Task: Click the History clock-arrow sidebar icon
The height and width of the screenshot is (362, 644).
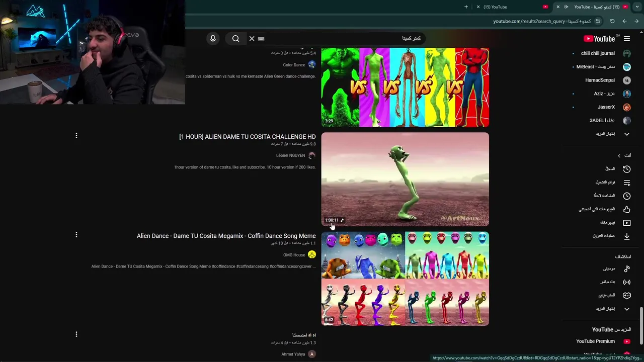Action: tap(627, 169)
